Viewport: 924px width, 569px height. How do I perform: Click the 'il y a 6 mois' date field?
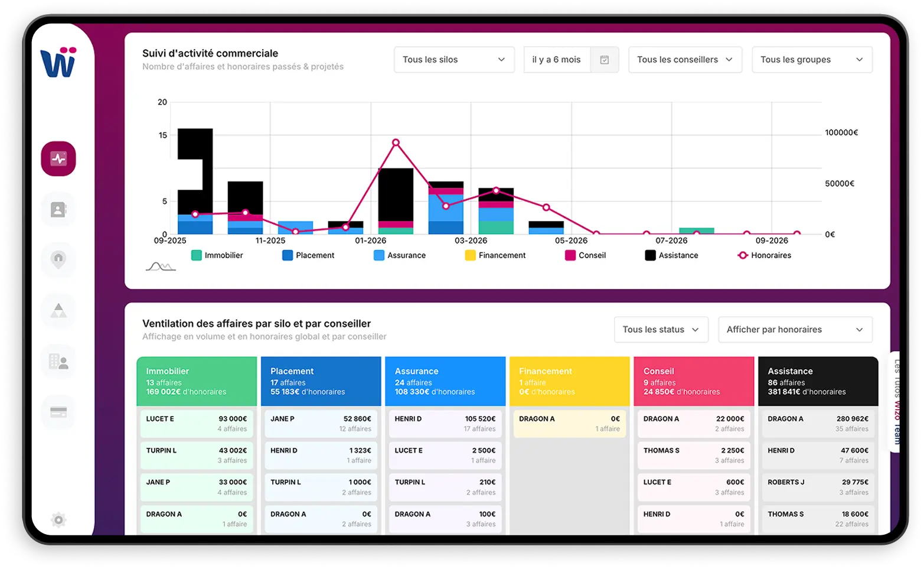(557, 60)
